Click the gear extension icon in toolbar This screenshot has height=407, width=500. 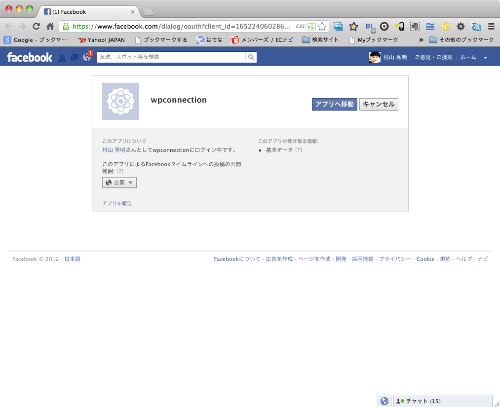point(461,26)
